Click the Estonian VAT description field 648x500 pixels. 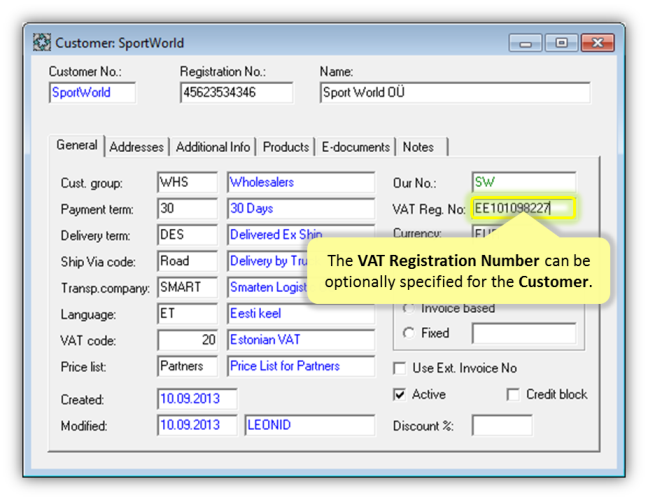[301, 340]
